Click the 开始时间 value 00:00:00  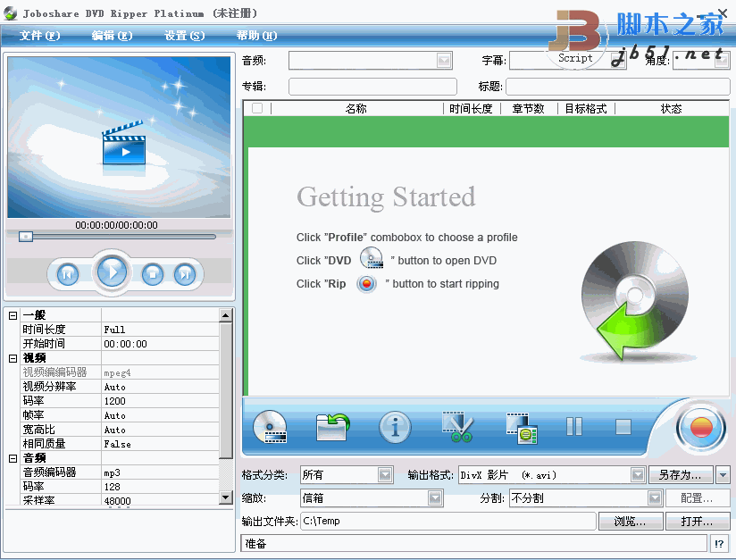[x=161, y=344]
